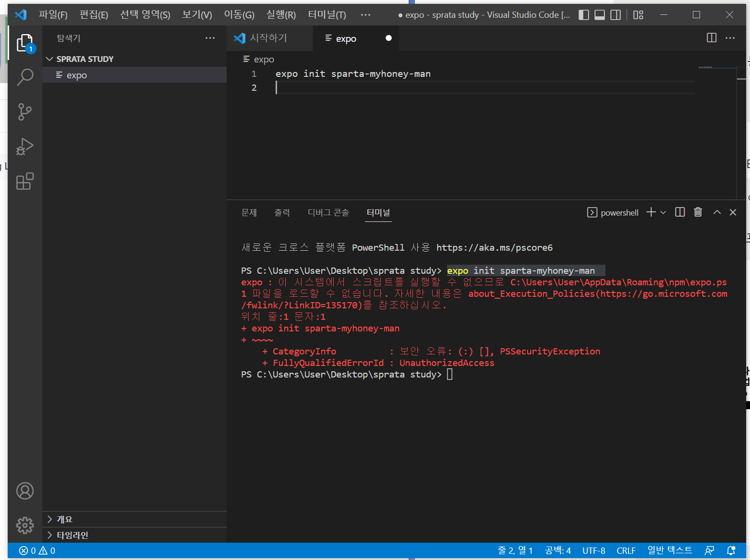This screenshot has width=750, height=560.
Task: Open the Search view in activity bar
Action: pos(25,77)
